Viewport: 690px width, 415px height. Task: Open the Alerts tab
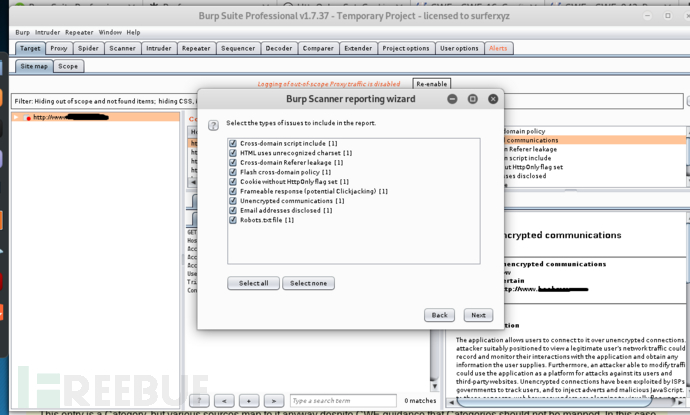[x=498, y=48]
